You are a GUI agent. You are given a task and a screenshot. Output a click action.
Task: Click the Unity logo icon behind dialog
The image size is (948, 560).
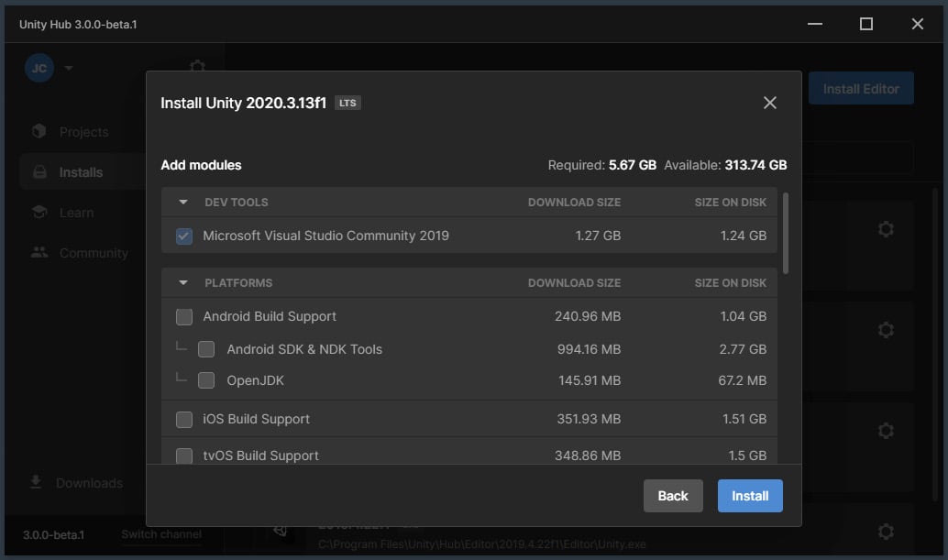[280, 532]
